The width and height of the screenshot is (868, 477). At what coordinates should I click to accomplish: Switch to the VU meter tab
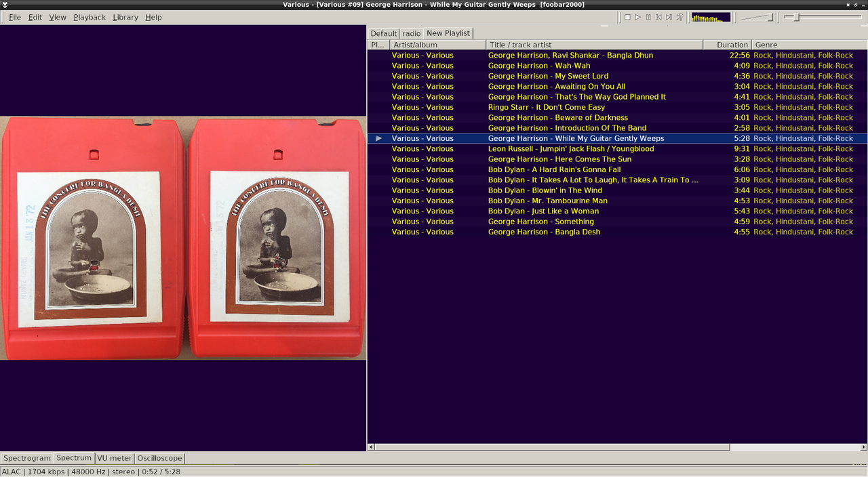pyautogui.click(x=115, y=458)
